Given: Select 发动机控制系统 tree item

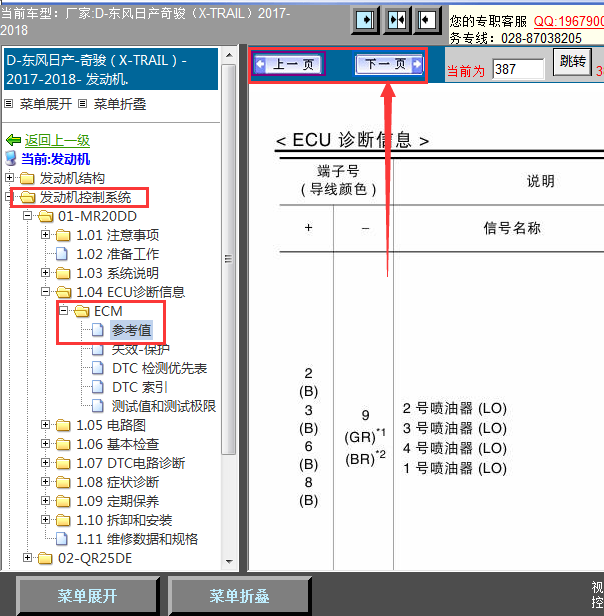Looking at the screenshot, I should click(85, 197).
